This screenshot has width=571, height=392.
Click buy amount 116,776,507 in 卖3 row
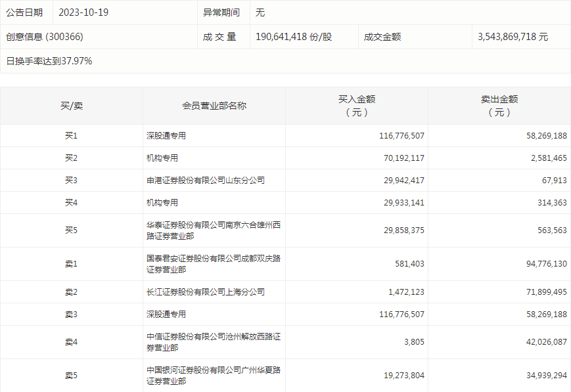point(401,315)
